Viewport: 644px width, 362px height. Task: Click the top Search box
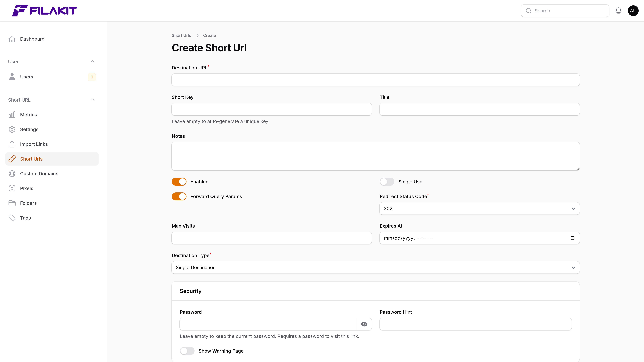pos(565,11)
